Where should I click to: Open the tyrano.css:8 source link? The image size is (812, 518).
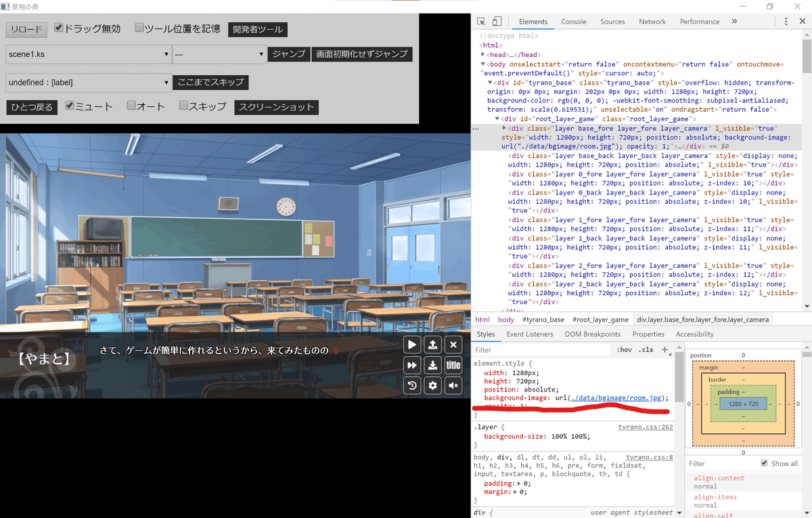[x=649, y=458]
